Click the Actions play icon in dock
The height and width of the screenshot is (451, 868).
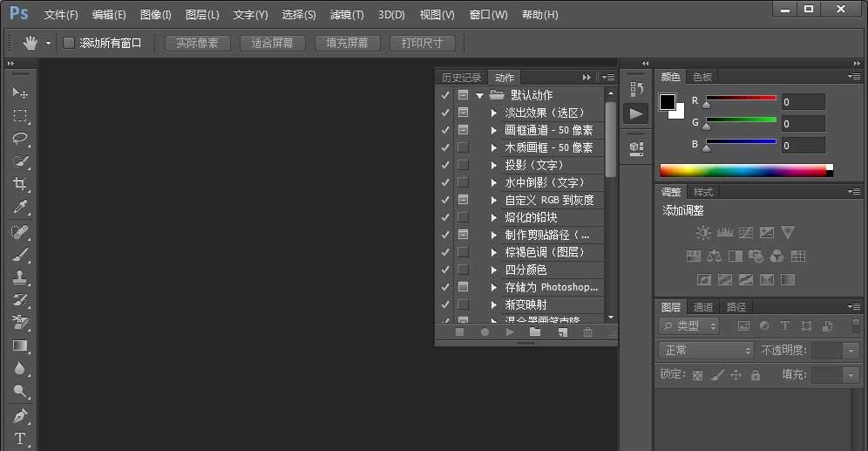(x=636, y=113)
